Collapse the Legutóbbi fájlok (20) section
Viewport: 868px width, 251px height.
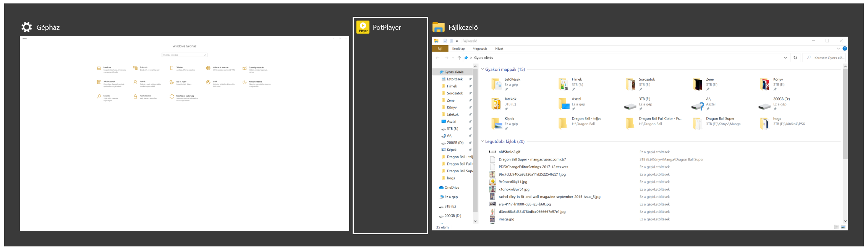coord(483,141)
